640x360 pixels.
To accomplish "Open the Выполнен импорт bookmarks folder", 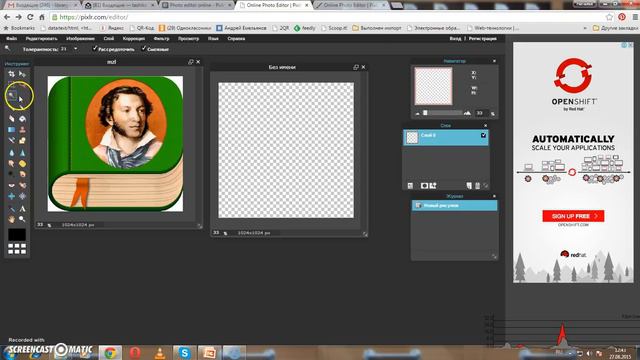I will pyautogui.click(x=376, y=28).
